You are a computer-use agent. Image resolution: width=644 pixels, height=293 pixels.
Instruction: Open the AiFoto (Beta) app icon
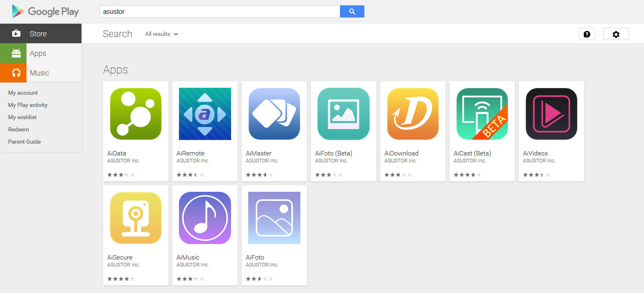(344, 114)
